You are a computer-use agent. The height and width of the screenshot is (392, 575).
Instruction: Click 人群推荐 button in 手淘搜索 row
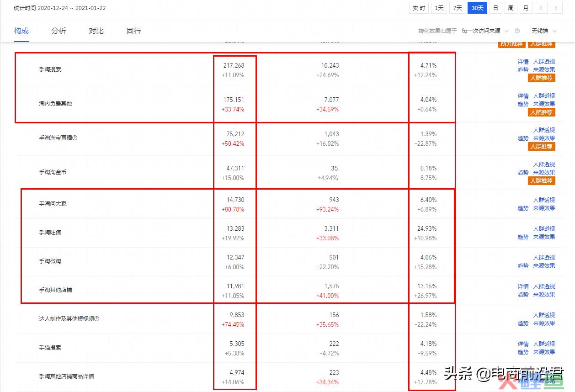coord(542,78)
